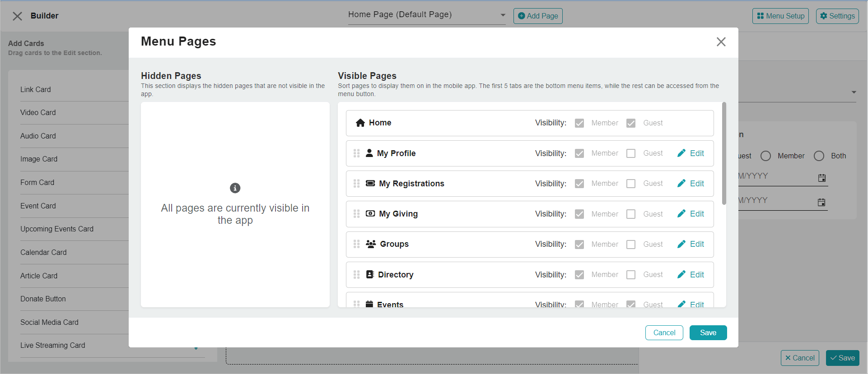
Task: Toggle Guest visibility for My Giving
Action: 631,214
